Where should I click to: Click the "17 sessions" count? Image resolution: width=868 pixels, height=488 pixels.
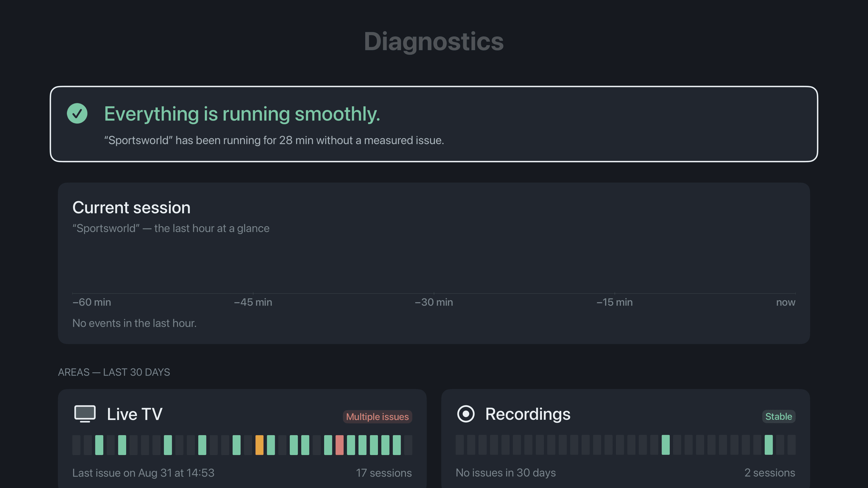click(384, 473)
